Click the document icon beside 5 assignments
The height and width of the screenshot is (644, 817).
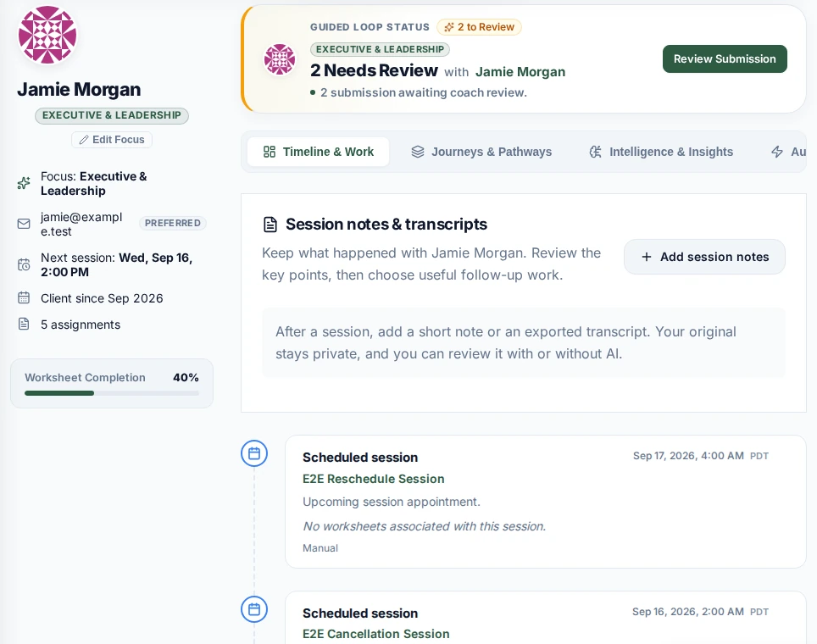pyautogui.click(x=24, y=324)
